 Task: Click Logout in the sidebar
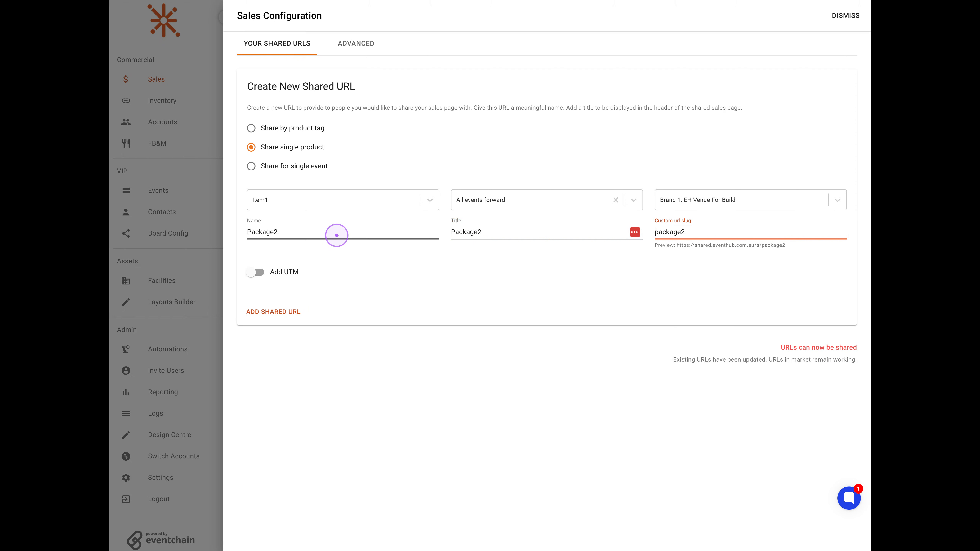point(159,499)
